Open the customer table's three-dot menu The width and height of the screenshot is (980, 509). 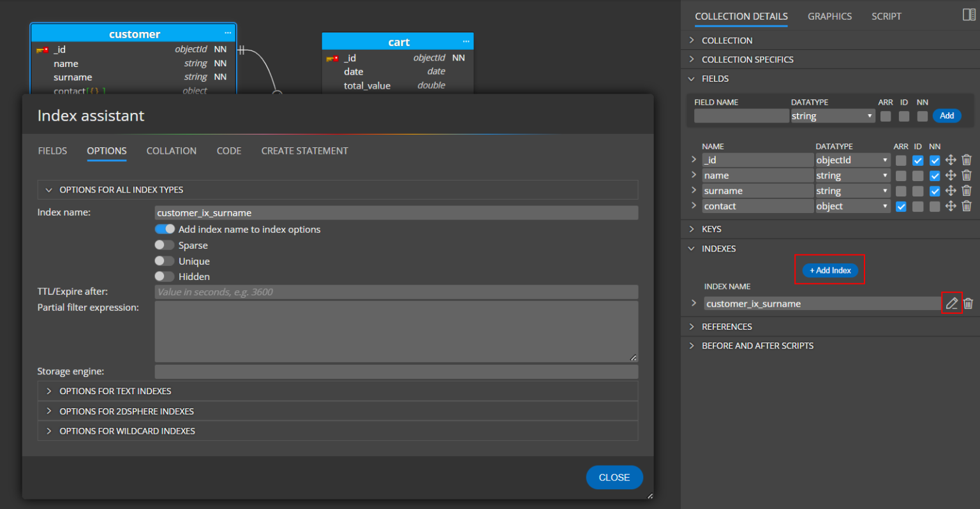[x=228, y=33]
